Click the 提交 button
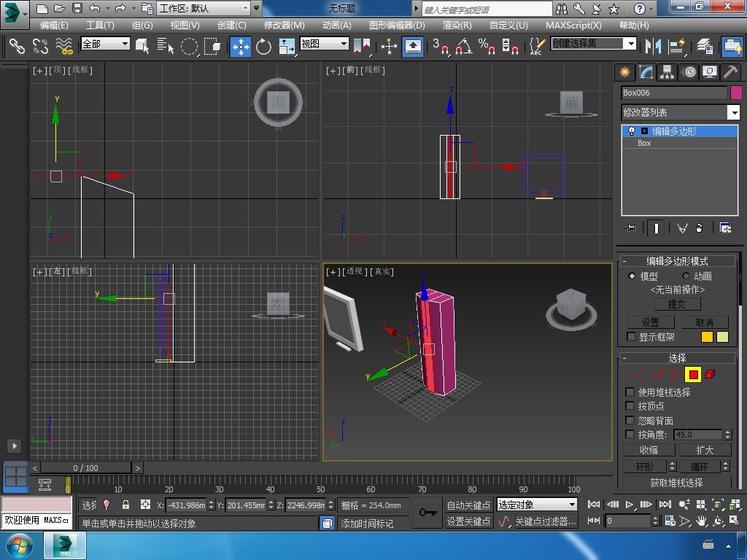This screenshot has width=747, height=560. click(677, 304)
